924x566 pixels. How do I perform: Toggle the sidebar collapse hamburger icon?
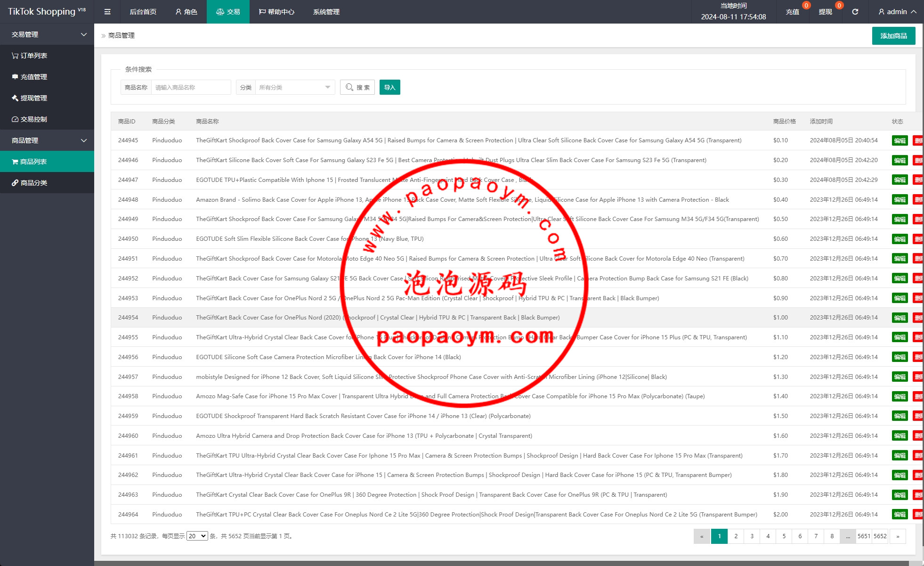click(107, 12)
